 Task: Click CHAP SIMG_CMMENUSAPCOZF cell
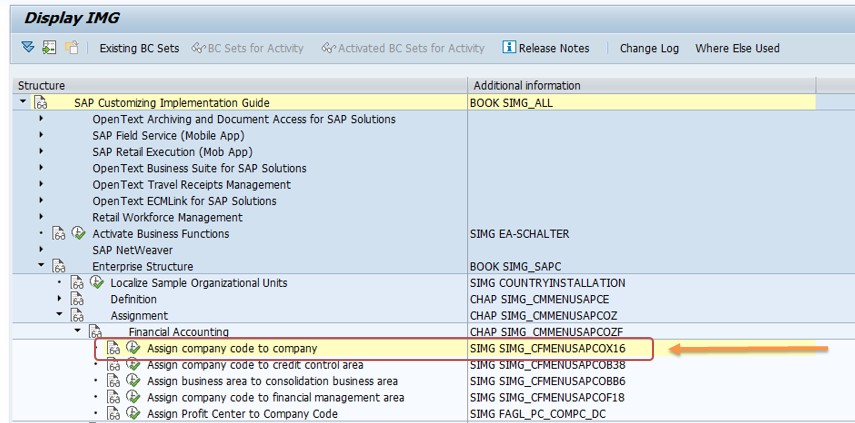click(x=546, y=332)
